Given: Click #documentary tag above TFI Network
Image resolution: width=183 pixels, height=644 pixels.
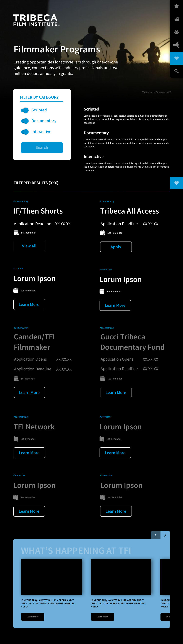Looking at the screenshot, I should 21,417.
